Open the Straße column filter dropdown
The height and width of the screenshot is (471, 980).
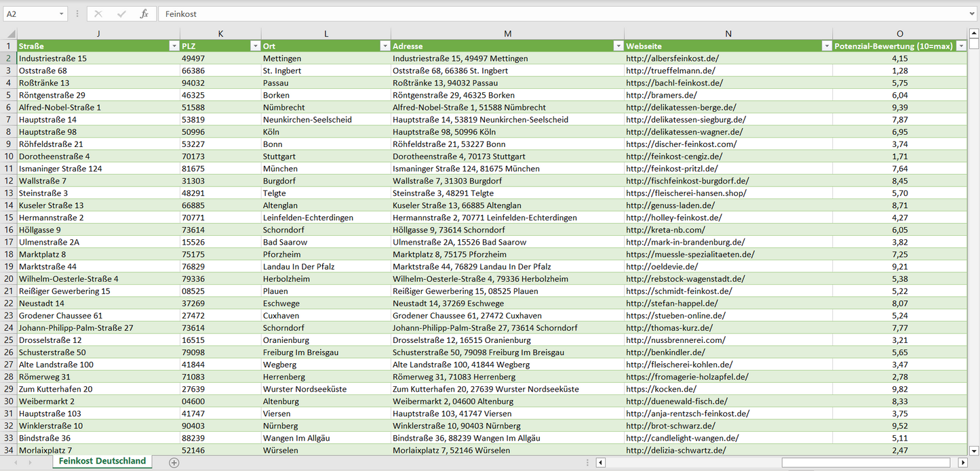tap(174, 46)
